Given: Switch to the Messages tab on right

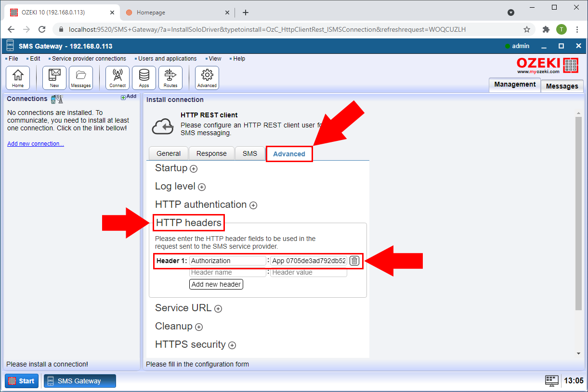Looking at the screenshot, I should pyautogui.click(x=562, y=86).
